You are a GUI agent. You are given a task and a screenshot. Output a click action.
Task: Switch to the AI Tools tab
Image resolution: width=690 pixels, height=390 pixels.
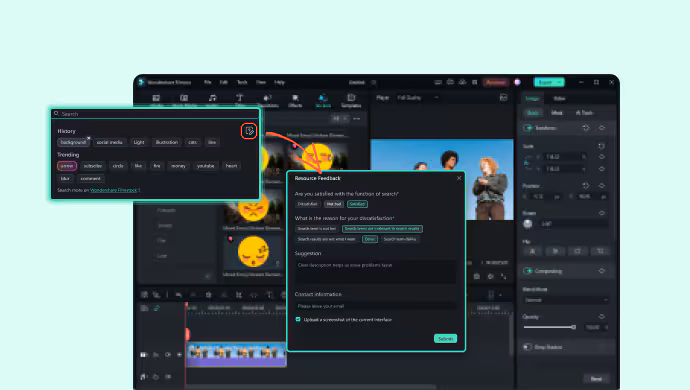tap(584, 113)
